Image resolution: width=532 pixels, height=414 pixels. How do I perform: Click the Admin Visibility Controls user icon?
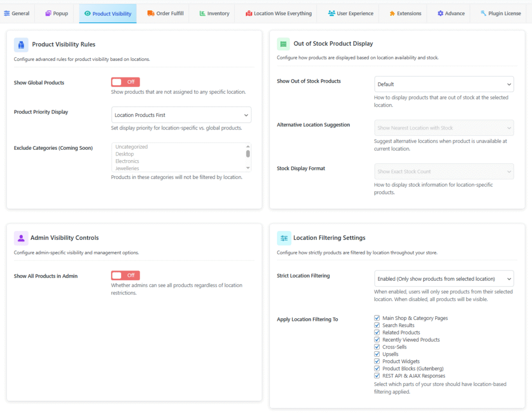pyautogui.click(x=21, y=238)
